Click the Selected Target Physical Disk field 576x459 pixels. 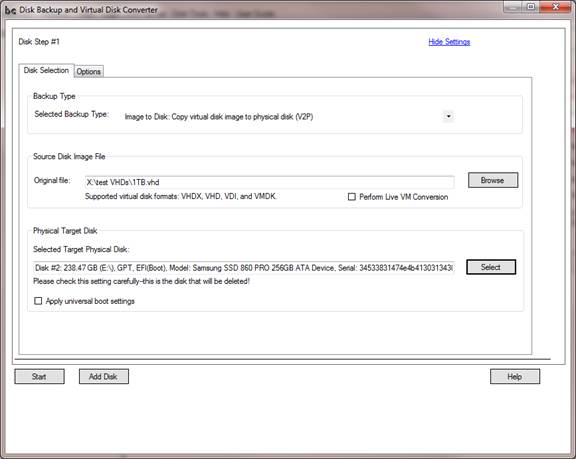(x=244, y=268)
